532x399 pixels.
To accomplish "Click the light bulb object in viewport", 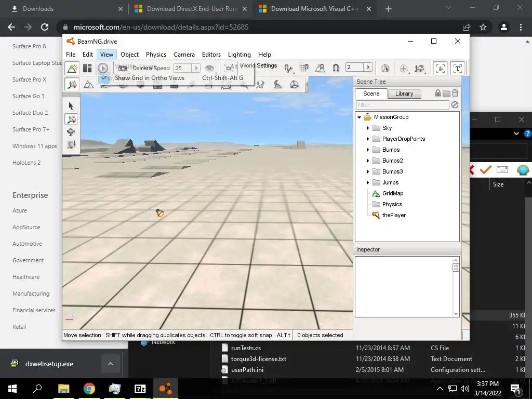I will [160, 212].
